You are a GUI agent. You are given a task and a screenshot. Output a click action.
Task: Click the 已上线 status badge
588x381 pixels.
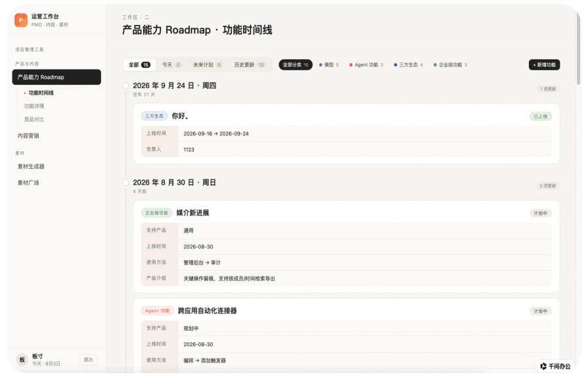[x=541, y=116]
